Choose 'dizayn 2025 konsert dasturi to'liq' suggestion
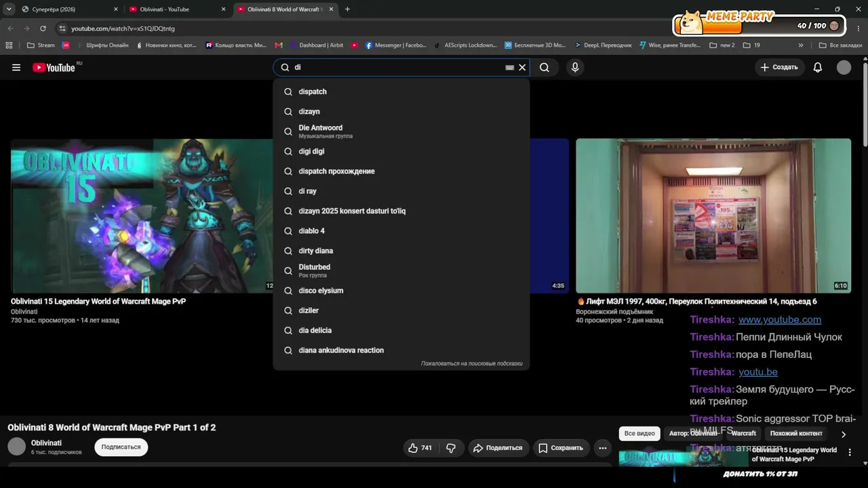Viewport: 868px width, 488px height. click(401, 211)
